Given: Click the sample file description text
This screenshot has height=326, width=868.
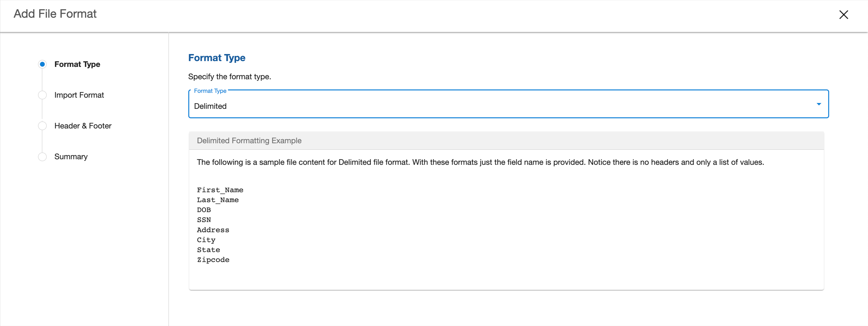Looking at the screenshot, I should click(480, 162).
